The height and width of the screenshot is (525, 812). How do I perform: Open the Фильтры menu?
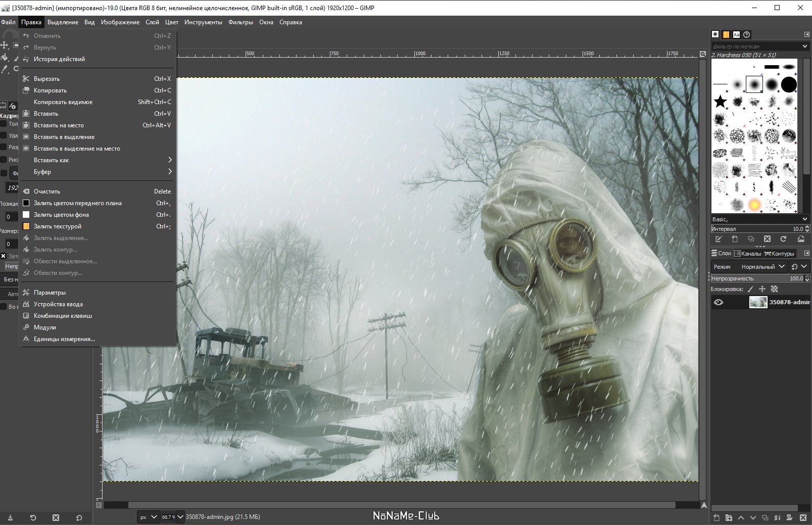(241, 22)
